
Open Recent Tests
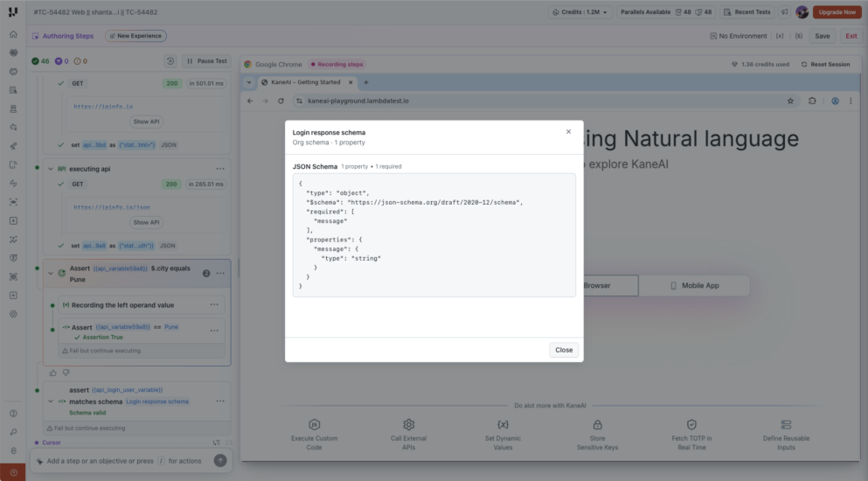click(x=746, y=12)
